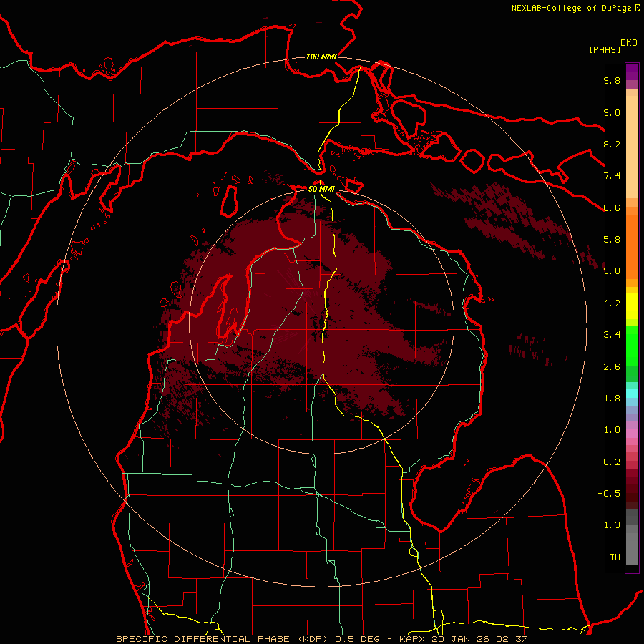The height and width of the screenshot is (644, 644).
Task: Click the cyan color bar segment
Action: point(632,394)
